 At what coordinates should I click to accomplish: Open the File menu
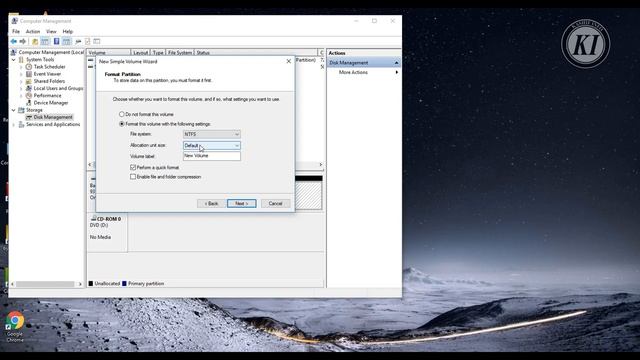coord(16,31)
